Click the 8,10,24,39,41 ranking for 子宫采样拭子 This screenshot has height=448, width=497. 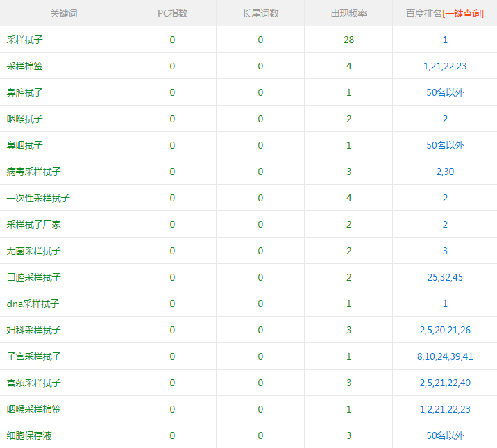(445, 356)
